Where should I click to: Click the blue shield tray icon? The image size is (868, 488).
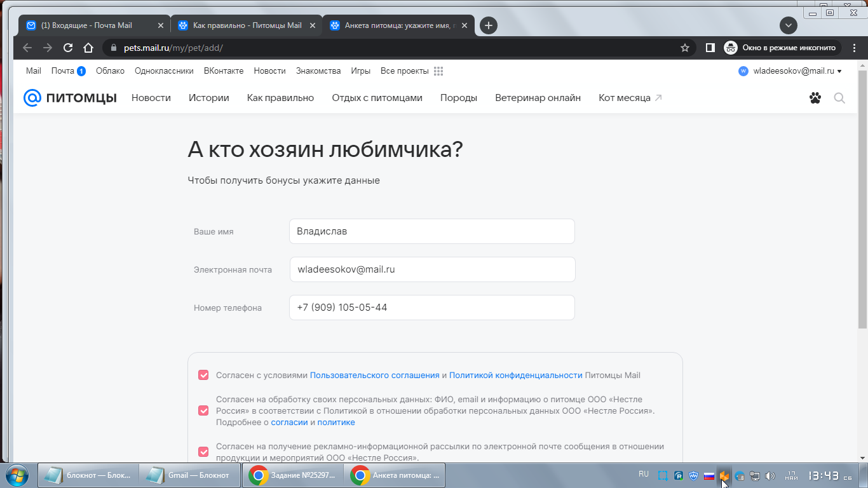pyautogui.click(x=694, y=475)
